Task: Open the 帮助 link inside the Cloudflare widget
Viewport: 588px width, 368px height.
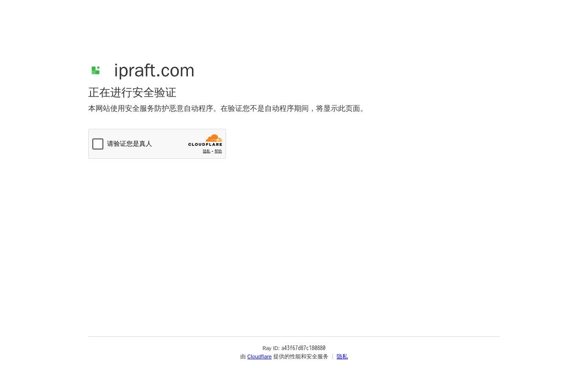Action: tap(218, 151)
